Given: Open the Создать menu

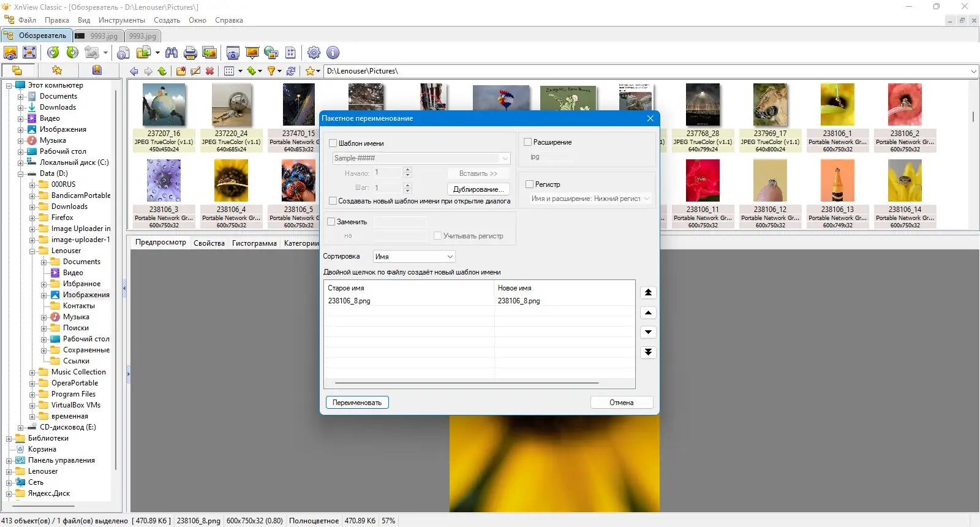Looking at the screenshot, I should [167, 20].
